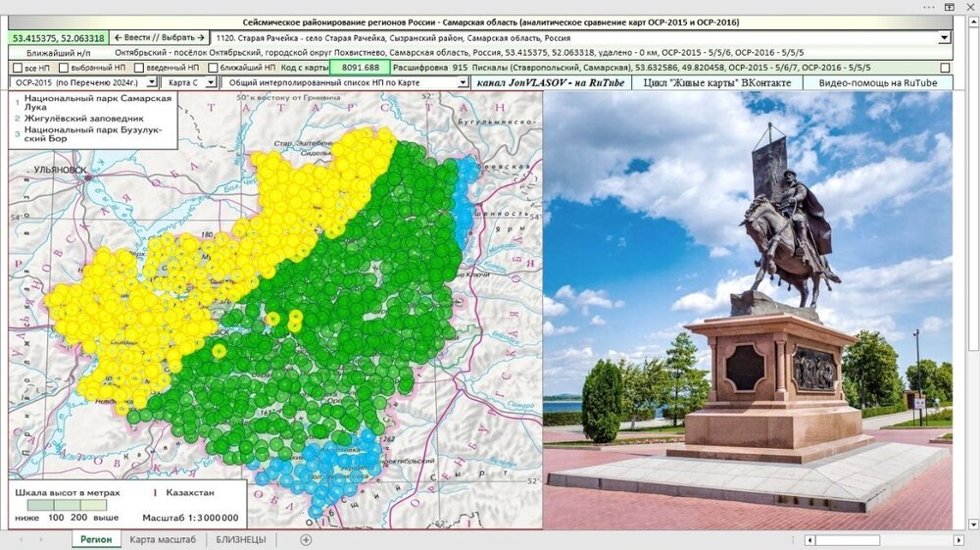Expand the settlement list dropdown arrow
The image size is (980, 550).
(945, 38)
